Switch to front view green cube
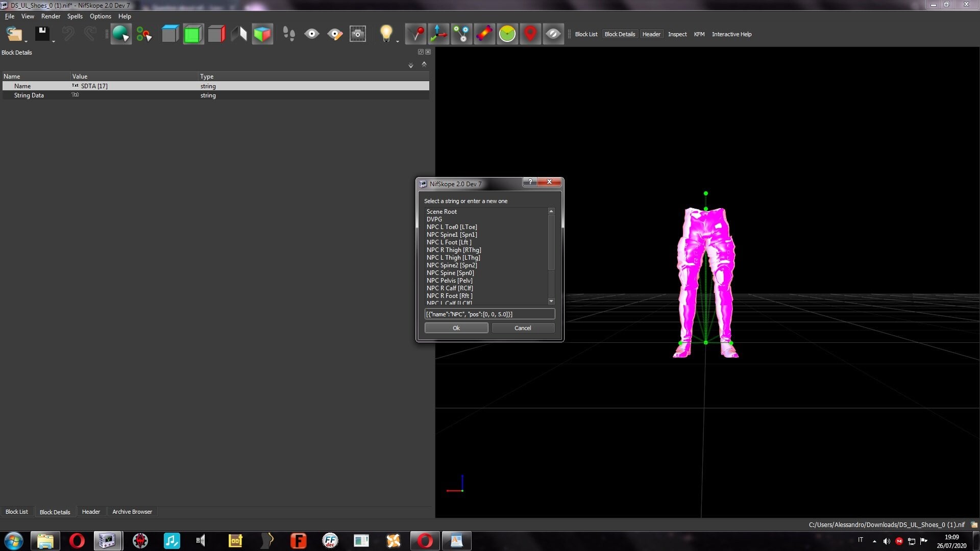Screen dimensions: 980x551 click(193, 34)
